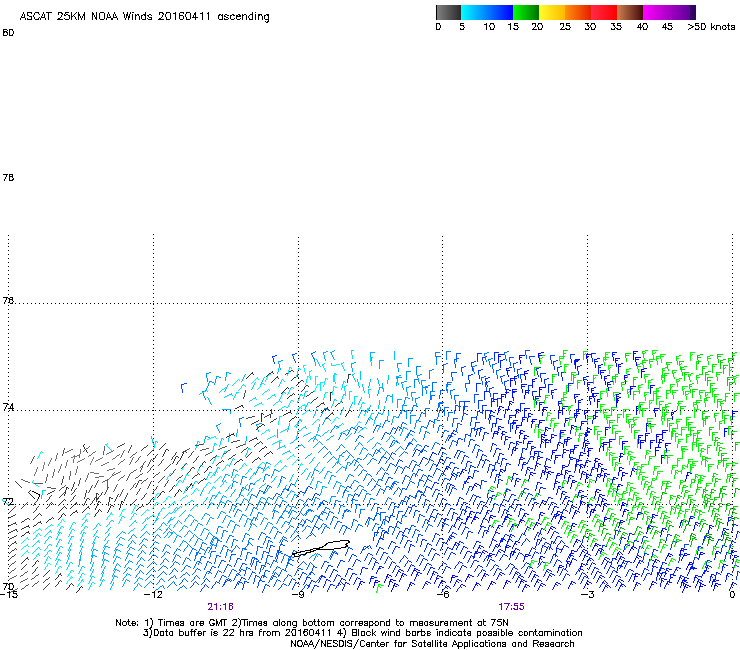
Task: Click the "40" label under the color bar
Action: tap(642, 27)
